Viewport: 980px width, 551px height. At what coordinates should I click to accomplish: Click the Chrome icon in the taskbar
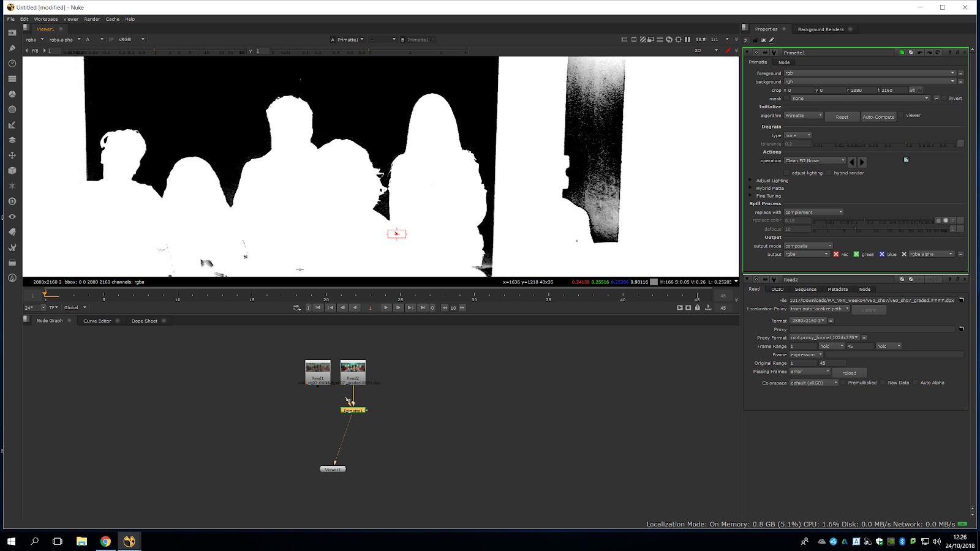point(105,541)
